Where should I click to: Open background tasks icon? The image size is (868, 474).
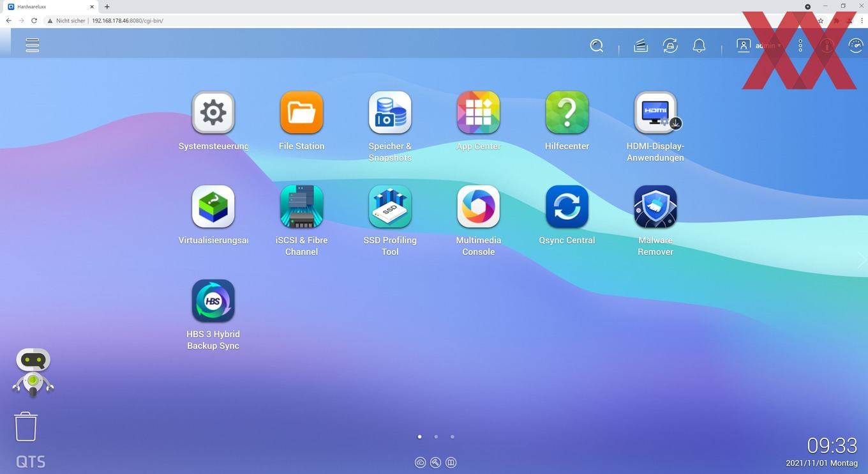click(641, 45)
